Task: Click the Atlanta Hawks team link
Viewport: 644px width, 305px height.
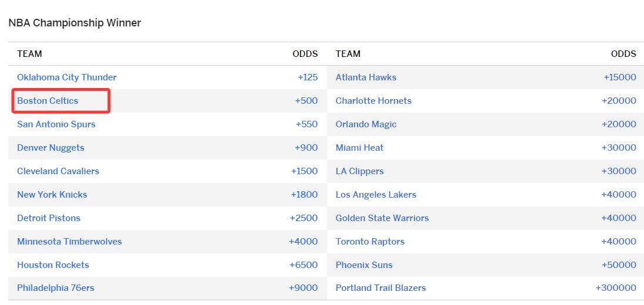Action: pyautogui.click(x=366, y=77)
